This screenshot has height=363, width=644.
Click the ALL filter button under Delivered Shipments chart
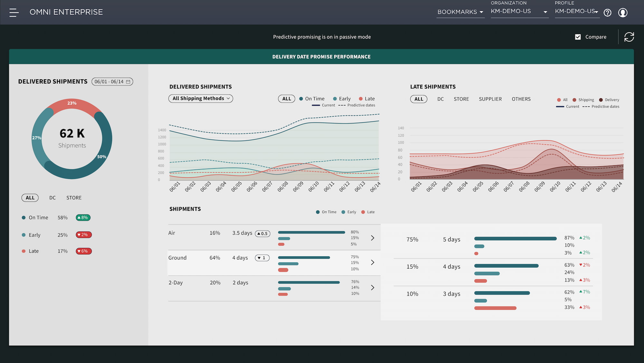(287, 98)
